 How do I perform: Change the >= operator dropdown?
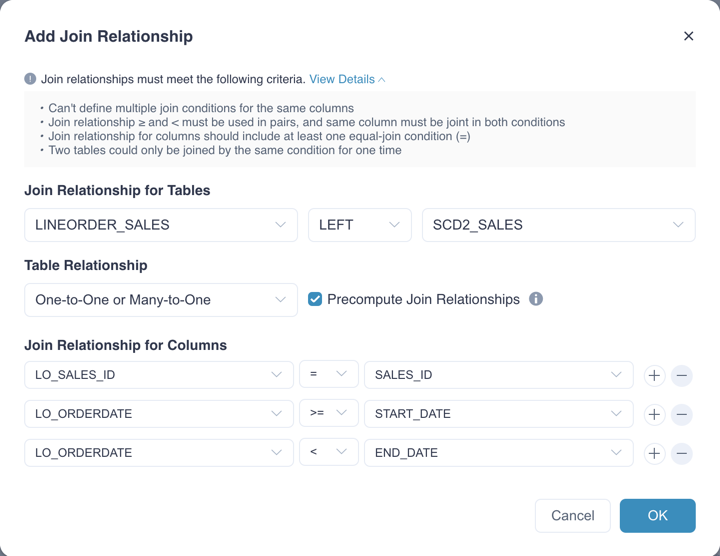[328, 413]
